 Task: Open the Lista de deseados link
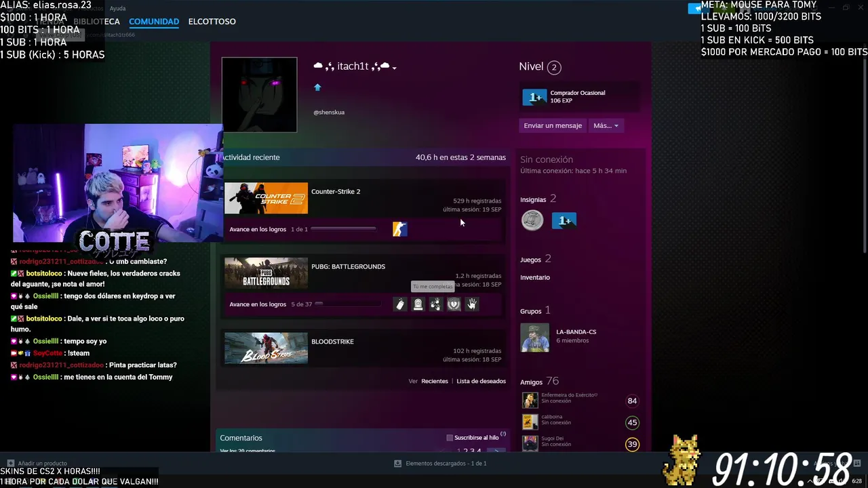[481, 382]
